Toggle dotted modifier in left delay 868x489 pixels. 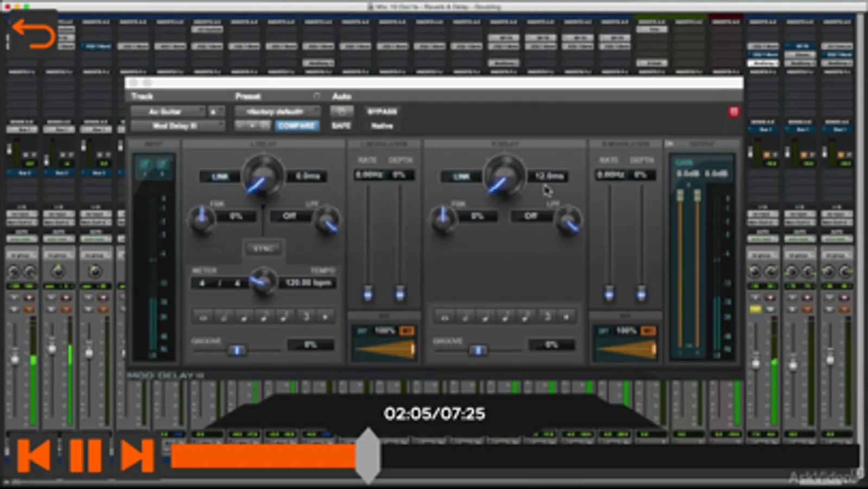(x=326, y=316)
